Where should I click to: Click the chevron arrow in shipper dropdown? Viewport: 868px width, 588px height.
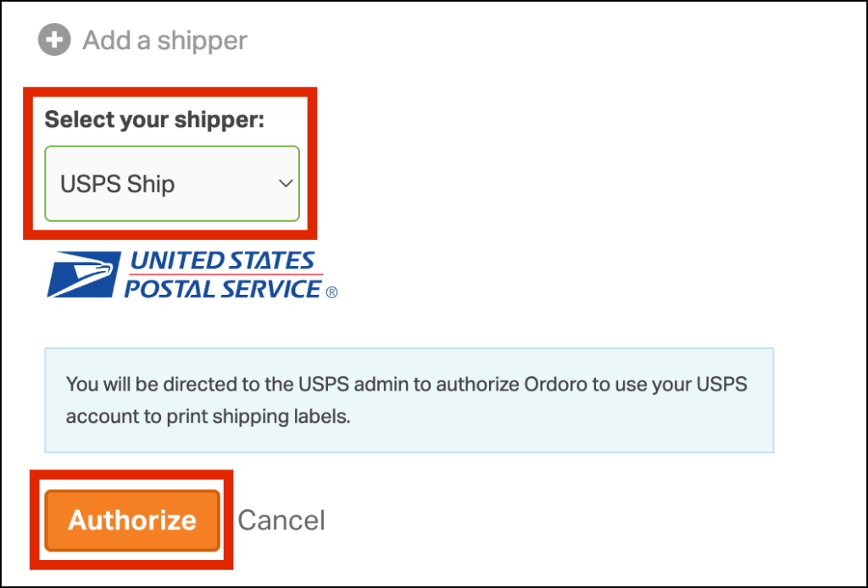click(286, 184)
